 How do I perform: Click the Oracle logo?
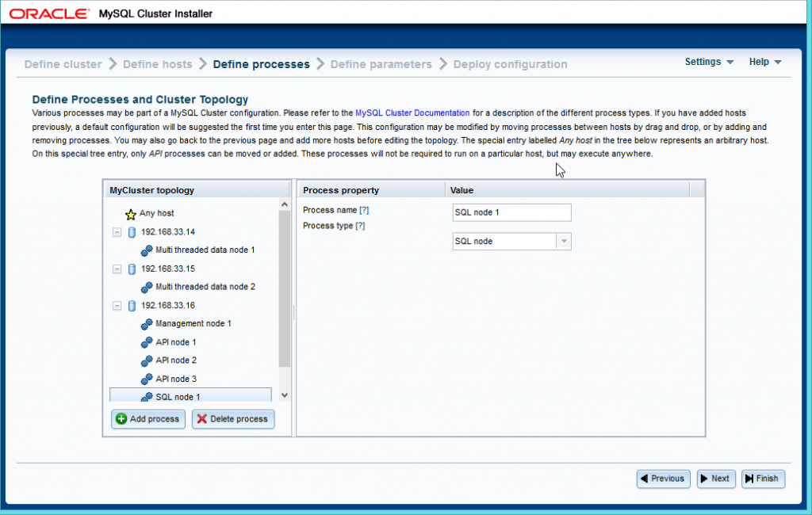(x=50, y=13)
